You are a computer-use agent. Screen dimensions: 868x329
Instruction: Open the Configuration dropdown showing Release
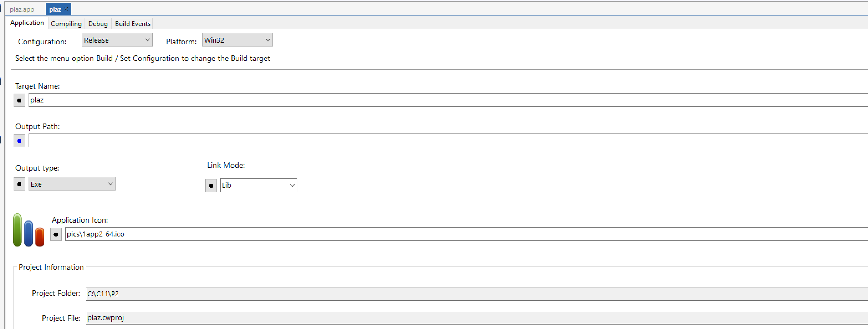pyautogui.click(x=117, y=40)
